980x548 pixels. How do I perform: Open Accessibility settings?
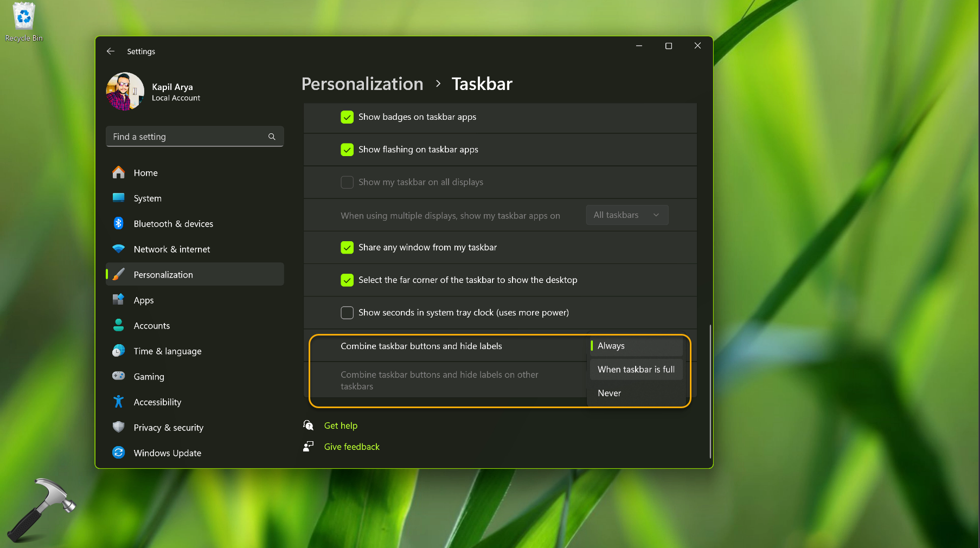click(157, 402)
